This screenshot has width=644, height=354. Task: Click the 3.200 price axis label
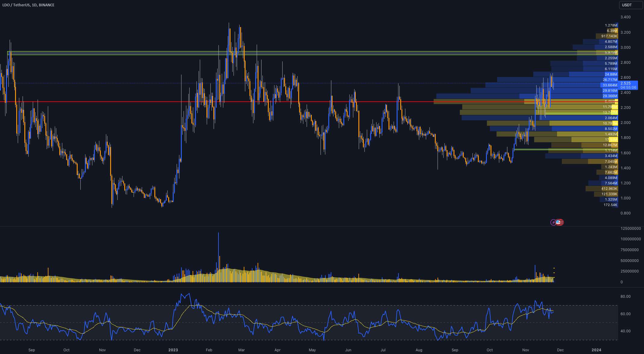pos(626,32)
